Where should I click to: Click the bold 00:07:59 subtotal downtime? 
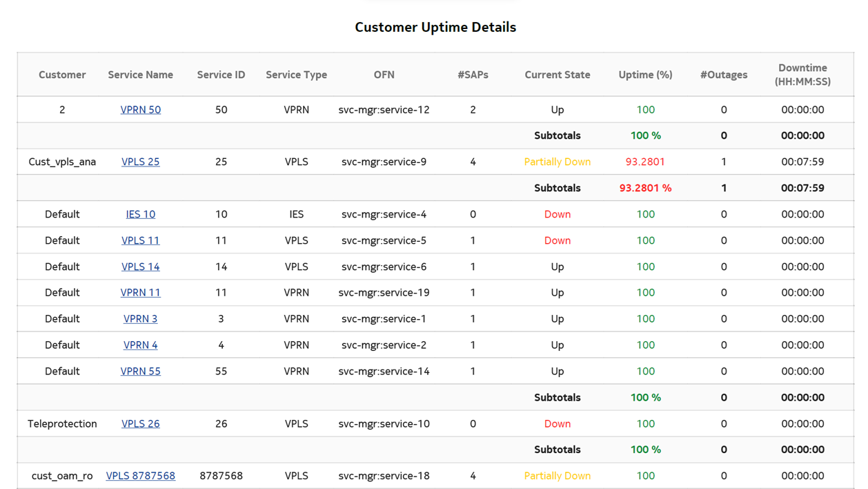tap(802, 188)
